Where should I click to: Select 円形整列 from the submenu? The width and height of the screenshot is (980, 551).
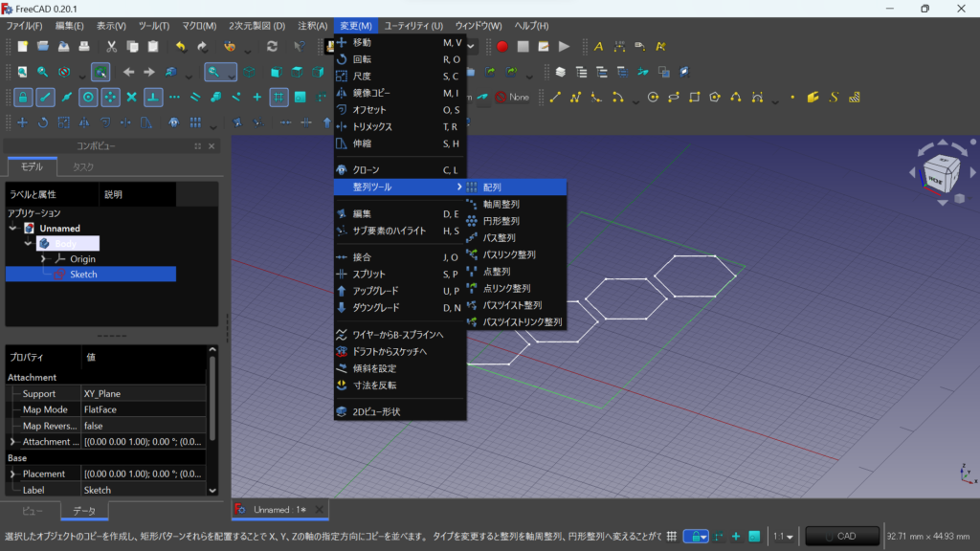pyautogui.click(x=516, y=221)
